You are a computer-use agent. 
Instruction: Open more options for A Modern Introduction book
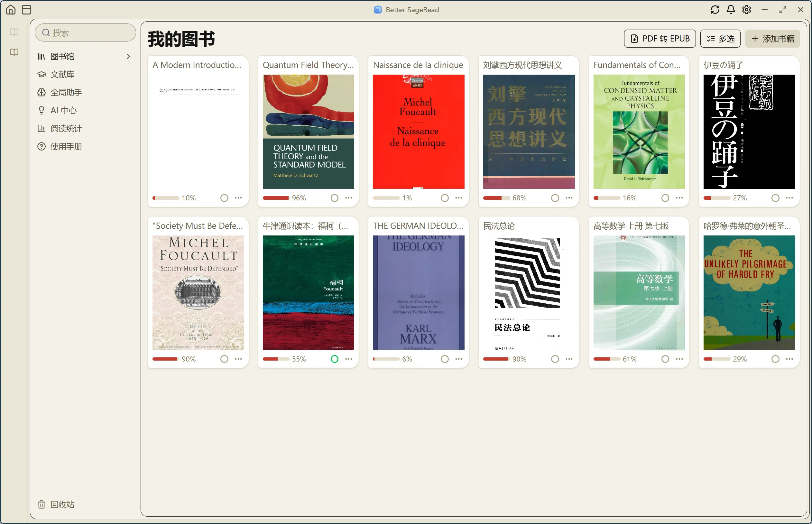click(238, 198)
